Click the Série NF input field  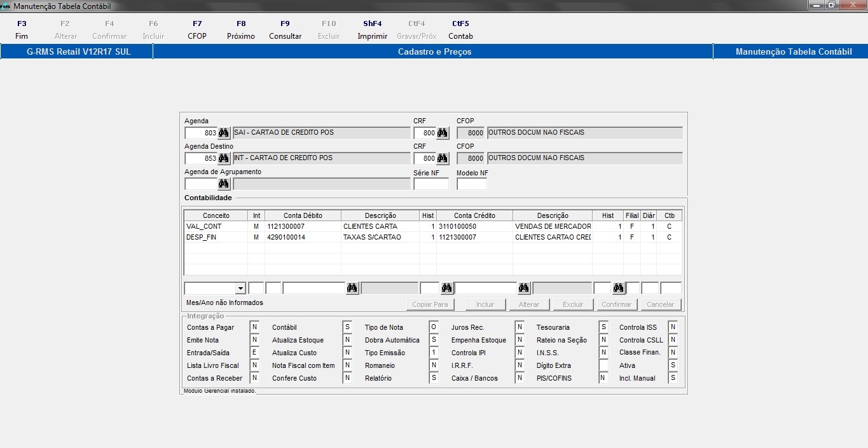[x=431, y=184]
